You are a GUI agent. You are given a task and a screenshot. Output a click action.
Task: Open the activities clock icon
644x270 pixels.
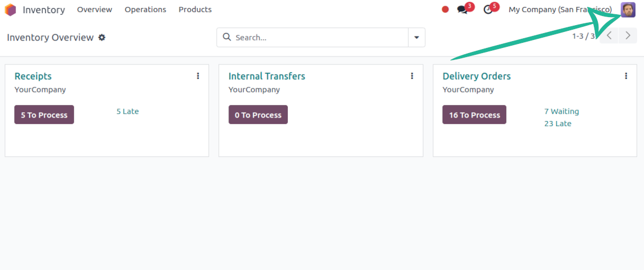point(488,10)
